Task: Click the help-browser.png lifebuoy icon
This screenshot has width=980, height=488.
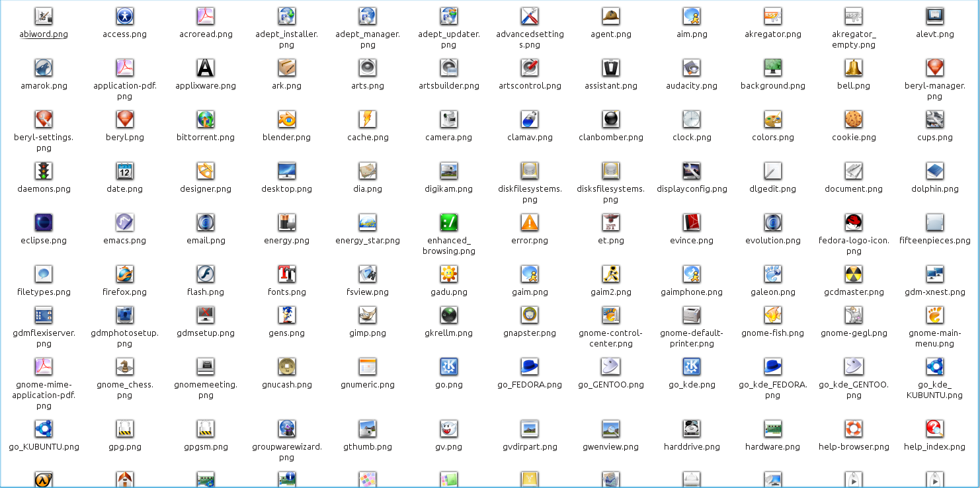Action: click(x=854, y=428)
